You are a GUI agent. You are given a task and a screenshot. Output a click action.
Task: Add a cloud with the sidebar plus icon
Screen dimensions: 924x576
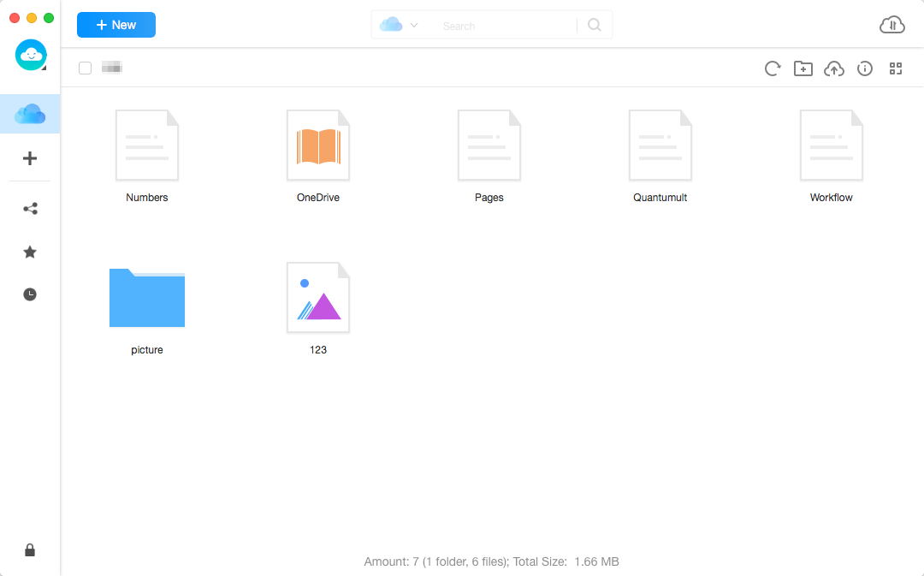pyautogui.click(x=30, y=158)
